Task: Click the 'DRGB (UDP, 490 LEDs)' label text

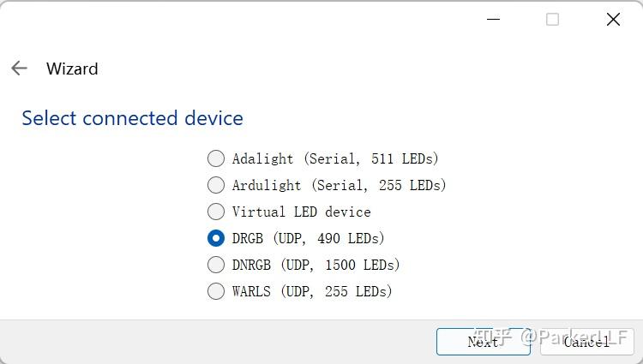Action: tap(308, 238)
